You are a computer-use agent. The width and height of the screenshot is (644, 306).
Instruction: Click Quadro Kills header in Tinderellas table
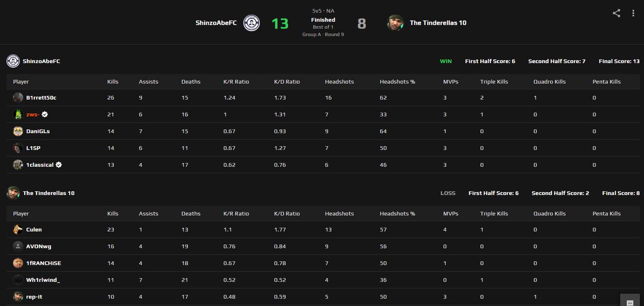550,213
